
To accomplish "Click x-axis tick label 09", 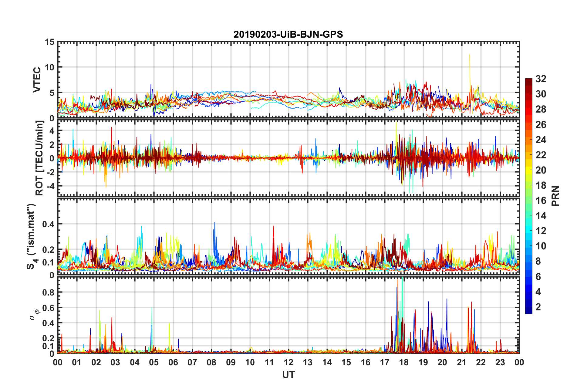I will [x=231, y=362].
